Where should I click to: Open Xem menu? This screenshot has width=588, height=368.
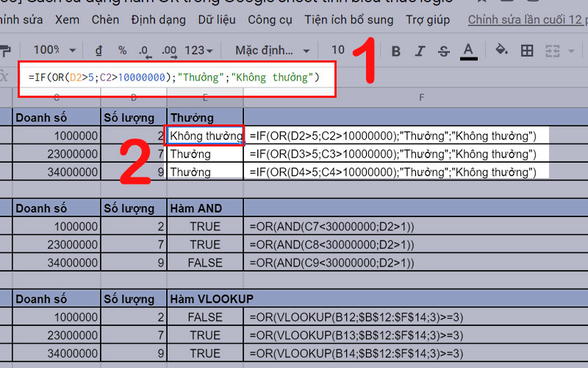pos(67,20)
